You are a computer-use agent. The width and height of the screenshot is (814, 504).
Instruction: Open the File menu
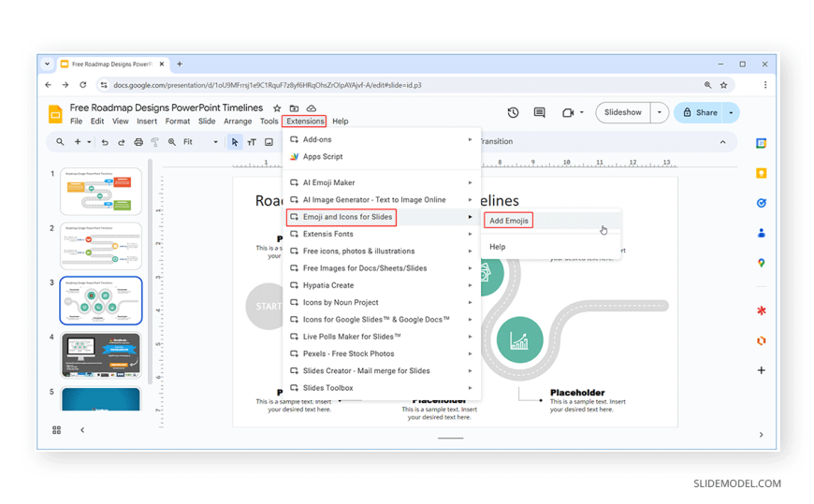click(77, 121)
